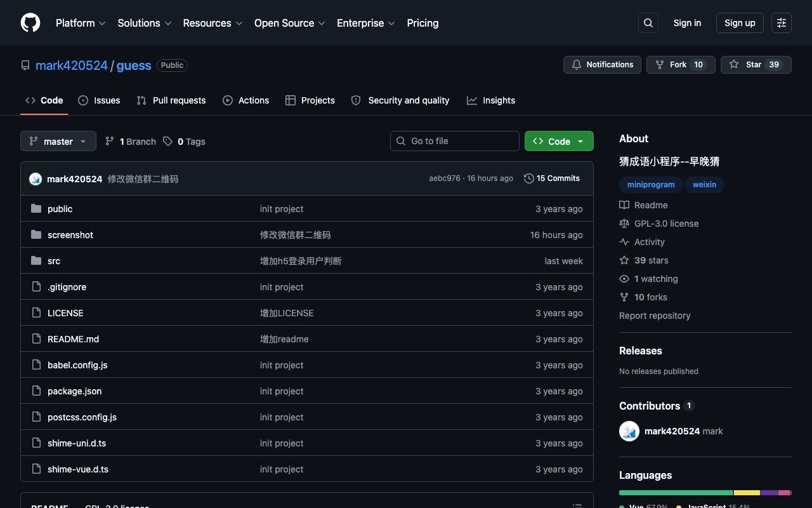812x508 pixels.
Task: Click the book icon beside Readme
Action: (x=624, y=205)
